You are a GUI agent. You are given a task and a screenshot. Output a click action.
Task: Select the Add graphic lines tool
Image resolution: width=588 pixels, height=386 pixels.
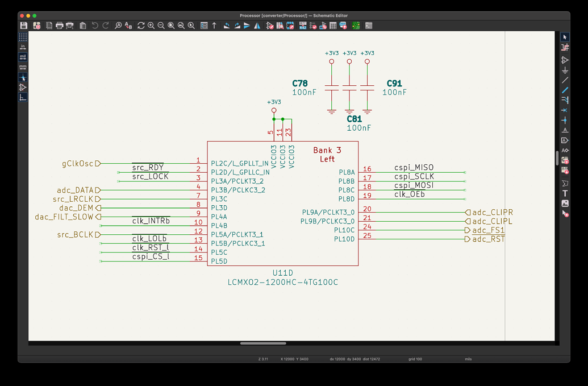coord(565,184)
